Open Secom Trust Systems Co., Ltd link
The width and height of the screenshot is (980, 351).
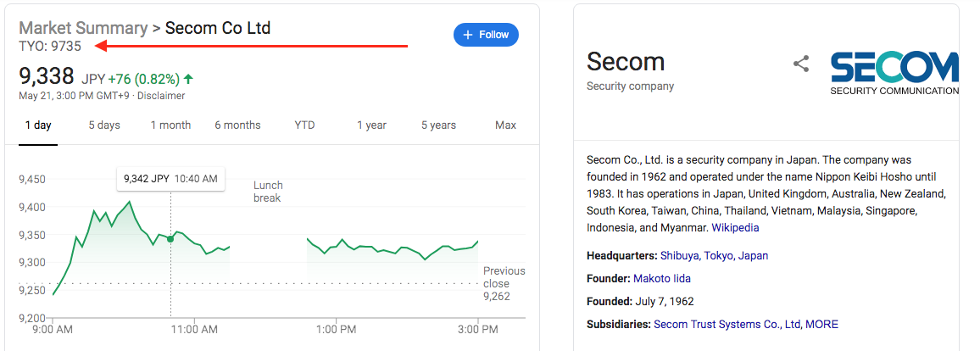pyautogui.click(x=727, y=325)
